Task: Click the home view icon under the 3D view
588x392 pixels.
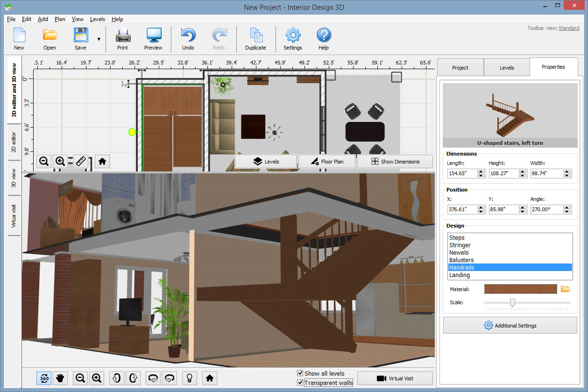Action: click(x=209, y=378)
